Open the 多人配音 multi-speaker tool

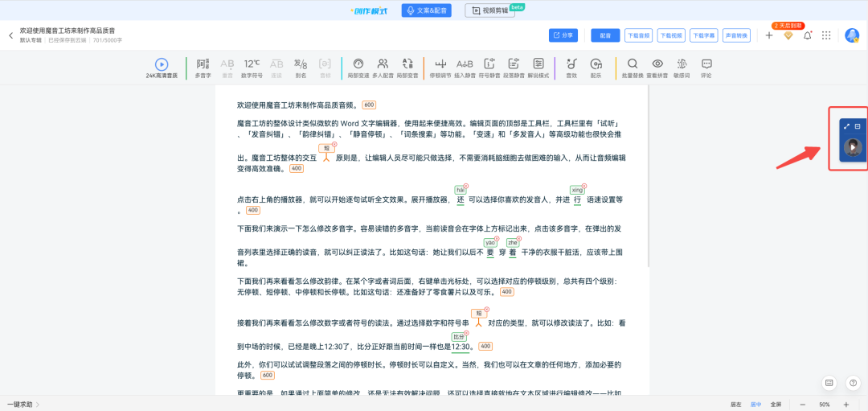383,68
